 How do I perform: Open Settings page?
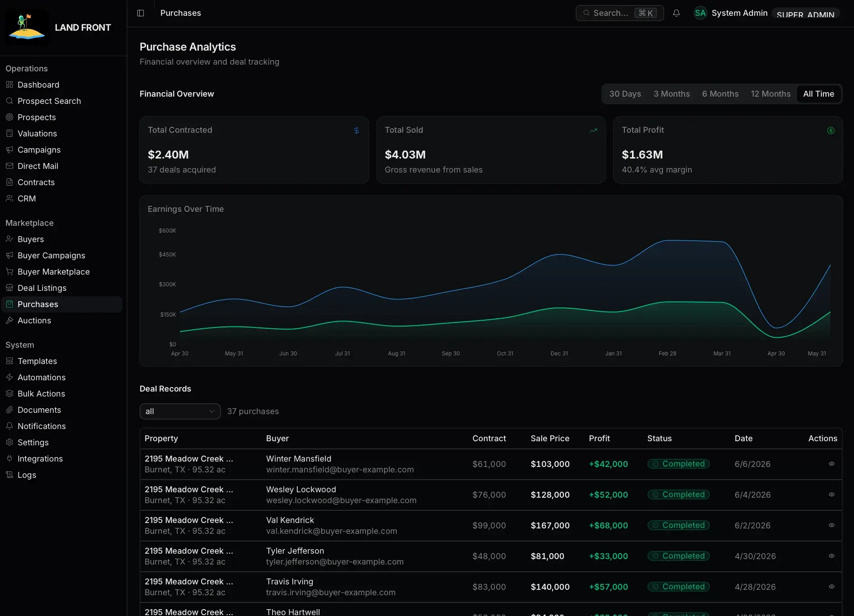tap(62, 443)
